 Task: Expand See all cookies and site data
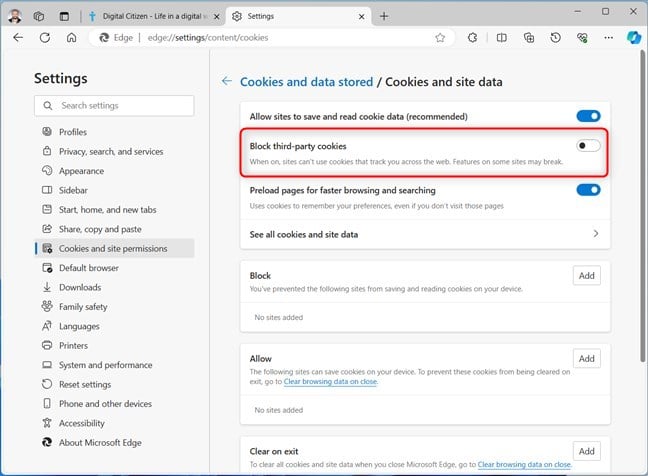[425, 234]
